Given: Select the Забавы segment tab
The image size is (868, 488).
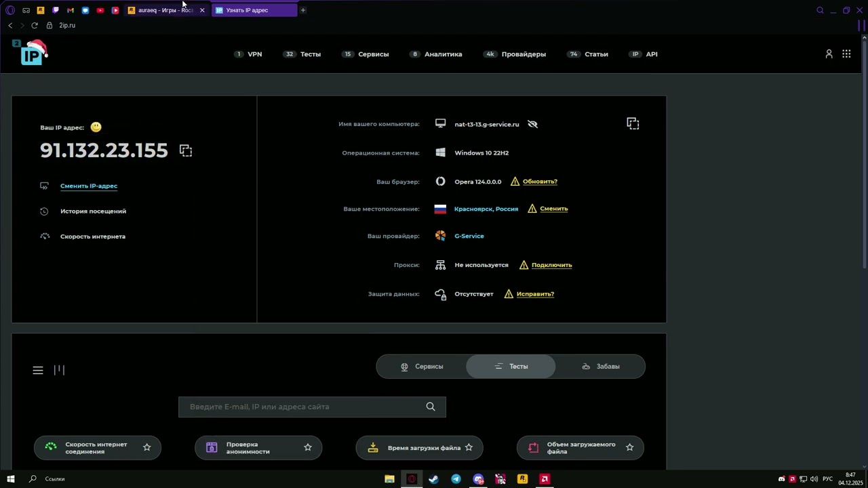Looking at the screenshot, I should [x=601, y=367].
